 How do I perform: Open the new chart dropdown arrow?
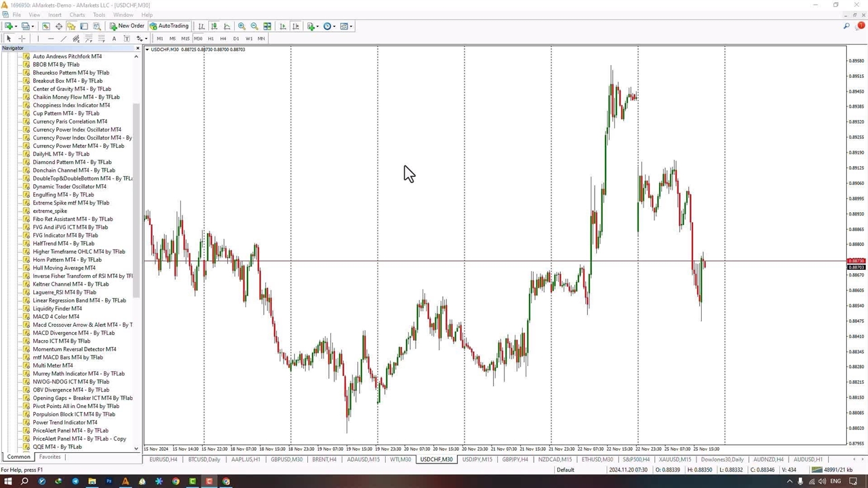(16, 26)
